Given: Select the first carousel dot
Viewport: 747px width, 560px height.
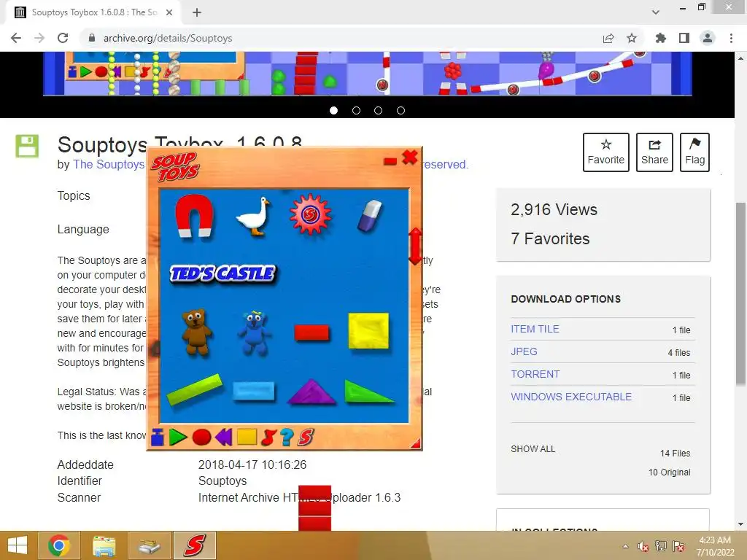Looking at the screenshot, I should coord(334,111).
